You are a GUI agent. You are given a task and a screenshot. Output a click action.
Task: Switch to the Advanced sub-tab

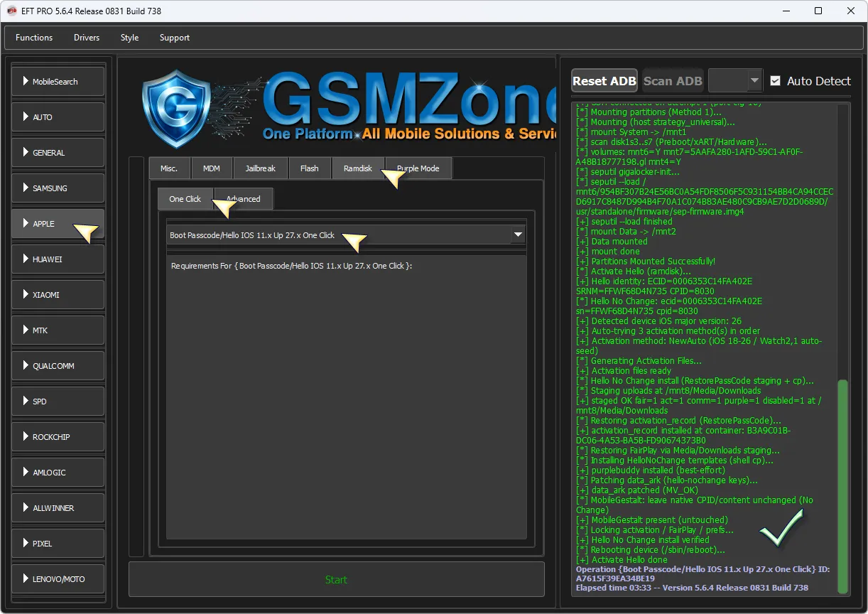(244, 199)
